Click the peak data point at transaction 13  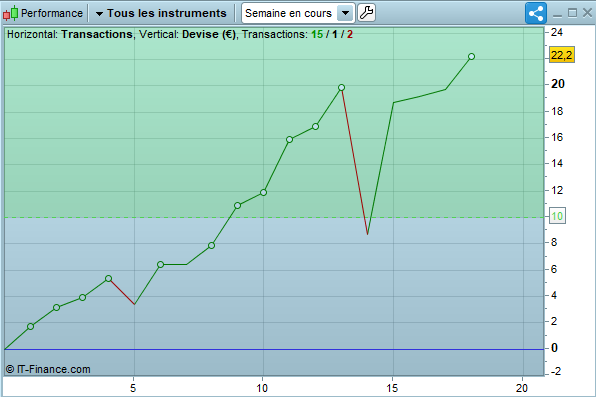341,88
